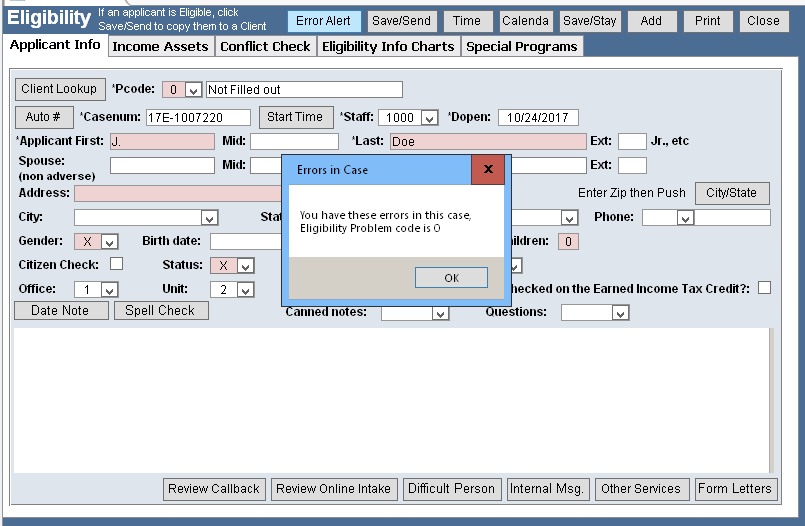This screenshot has width=805, height=526.
Task: Click the Applicant First name field
Action: [x=162, y=142]
